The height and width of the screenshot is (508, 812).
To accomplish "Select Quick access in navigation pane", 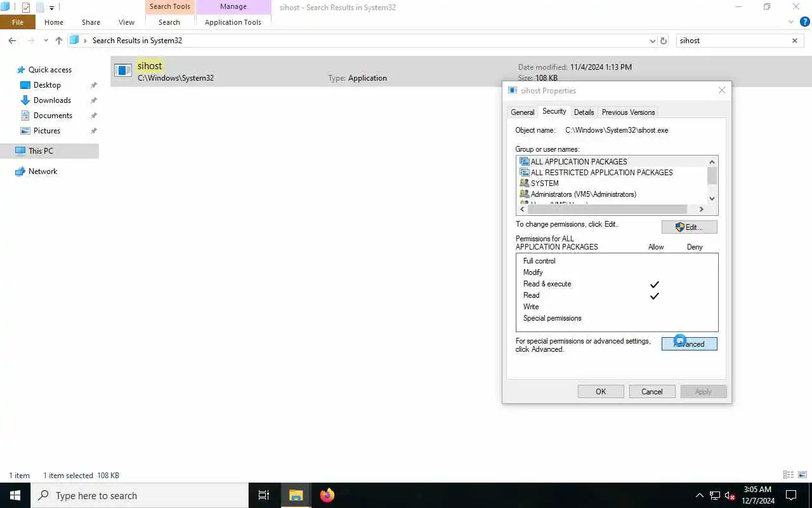I will (x=49, y=70).
